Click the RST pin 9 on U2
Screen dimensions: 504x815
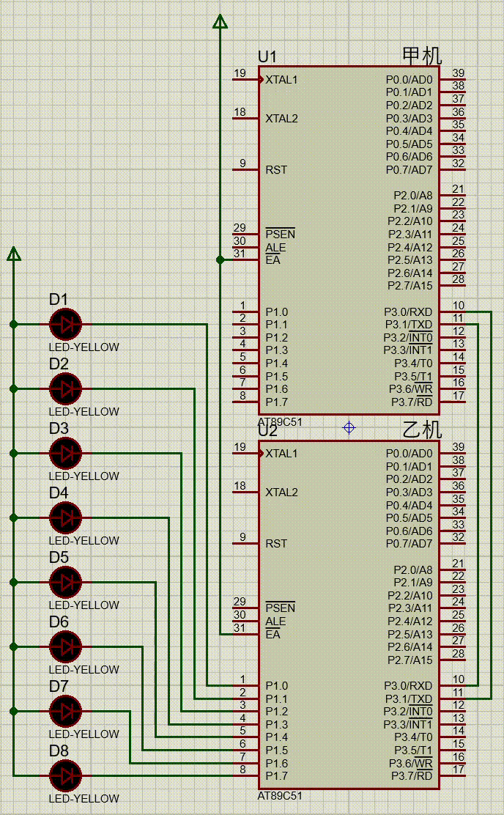(245, 543)
